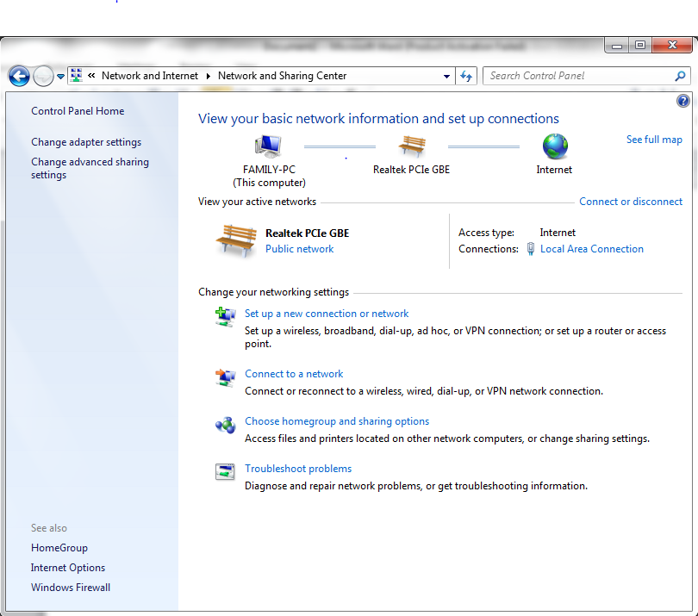Click the refresh arrow in the address bar
698x616 pixels.
(466, 76)
